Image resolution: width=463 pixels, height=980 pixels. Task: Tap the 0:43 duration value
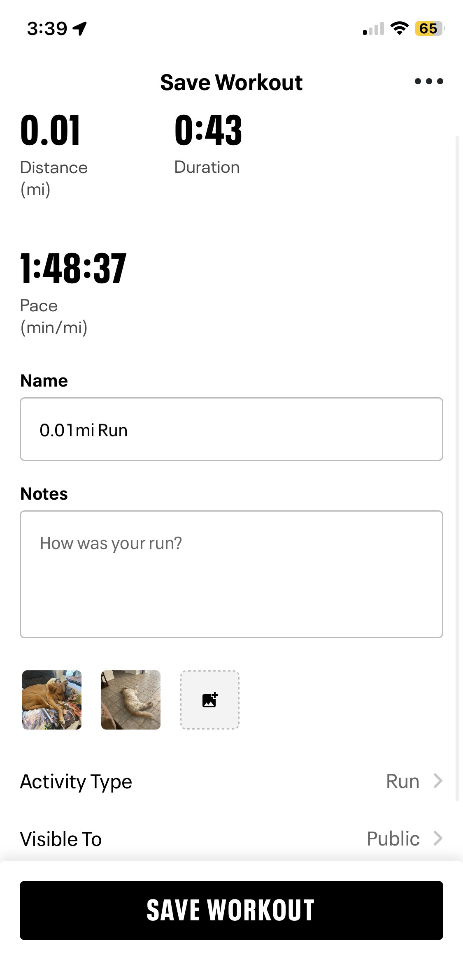point(208,130)
